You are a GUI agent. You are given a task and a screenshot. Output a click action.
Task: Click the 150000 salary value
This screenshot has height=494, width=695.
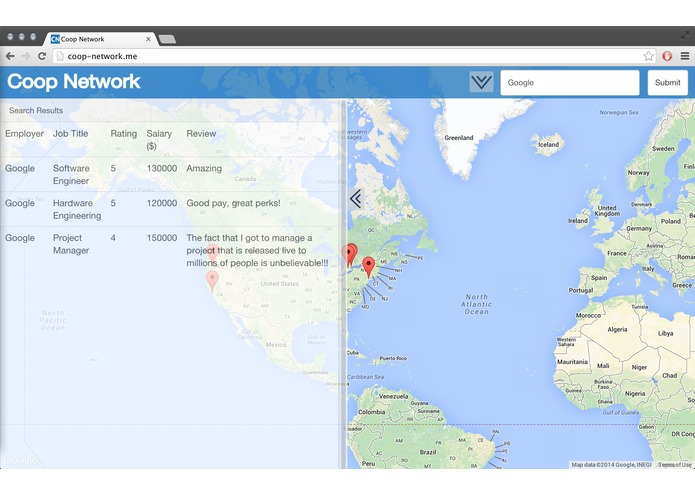pos(162,238)
